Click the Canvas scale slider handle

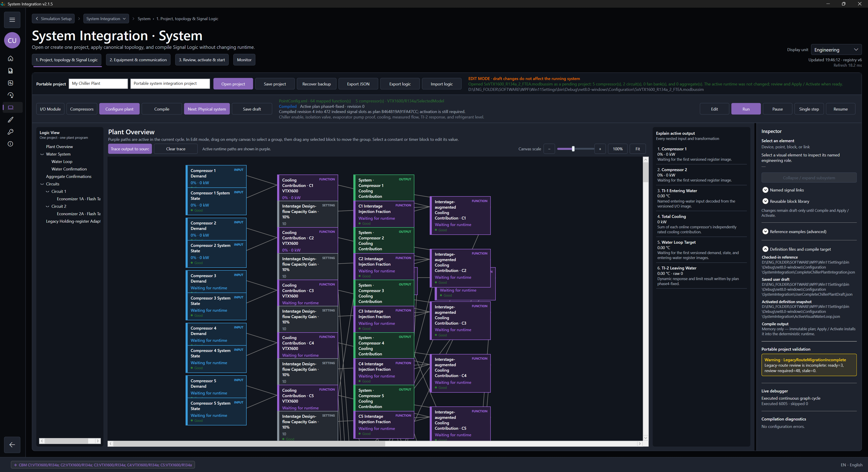573,149
